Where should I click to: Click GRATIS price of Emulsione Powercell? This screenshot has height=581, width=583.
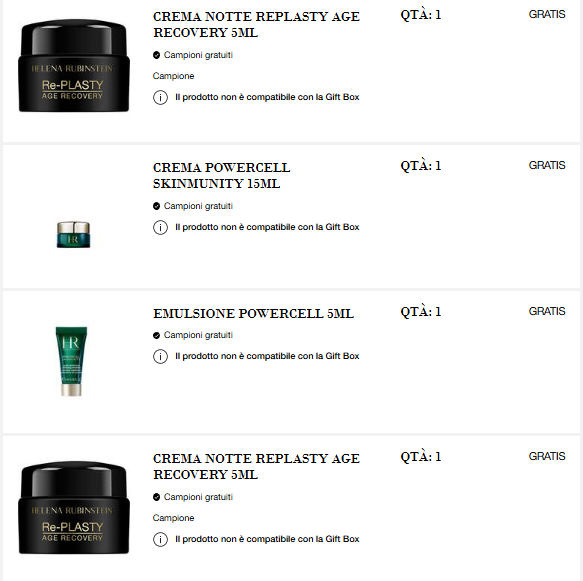[547, 311]
